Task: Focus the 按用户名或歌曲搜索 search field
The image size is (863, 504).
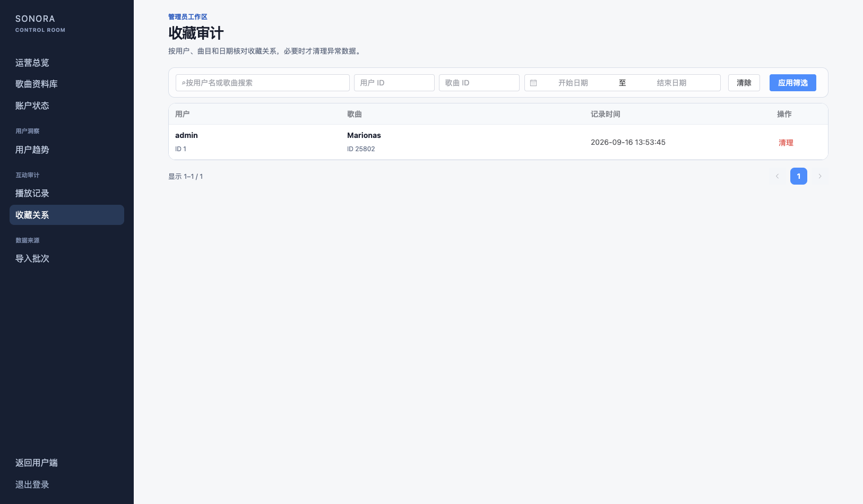Action: point(263,83)
